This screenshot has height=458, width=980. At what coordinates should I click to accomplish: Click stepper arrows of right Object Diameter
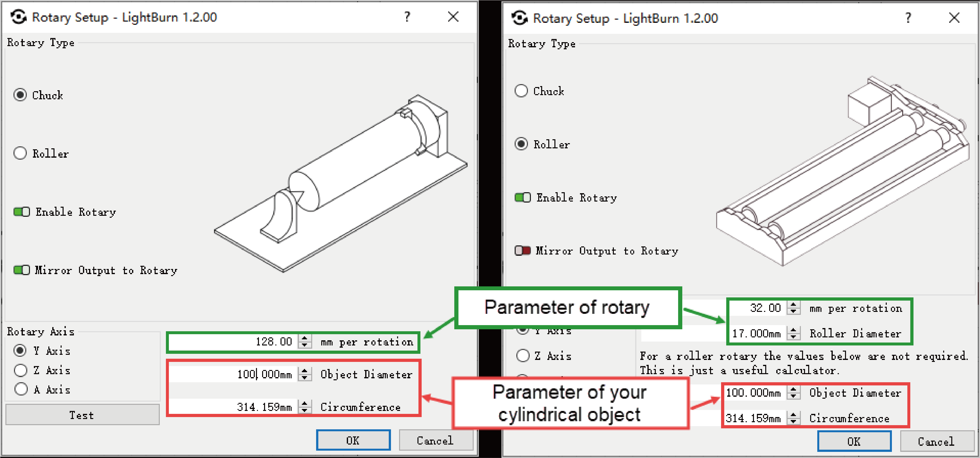(x=793, y=392)
